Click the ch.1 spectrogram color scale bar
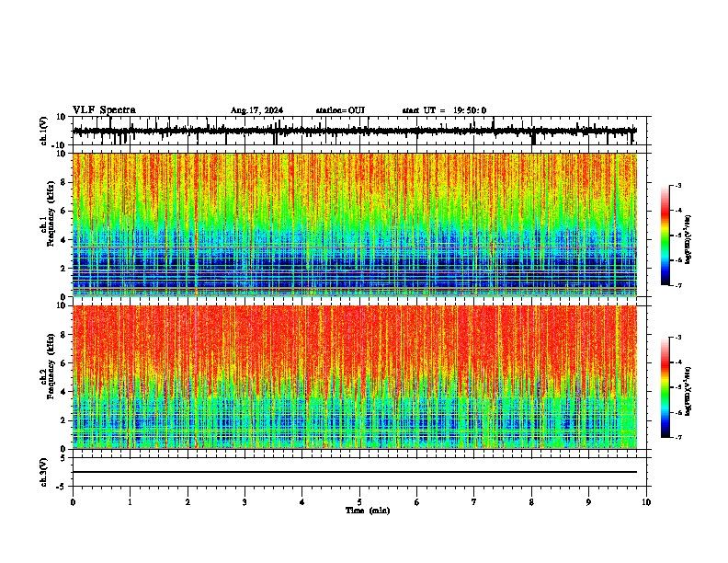 coord(665,236)
